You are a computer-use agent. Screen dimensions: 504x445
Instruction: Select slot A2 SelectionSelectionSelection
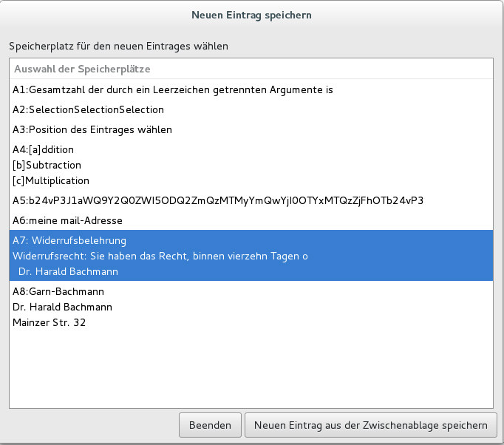click(x=88, y=109)
